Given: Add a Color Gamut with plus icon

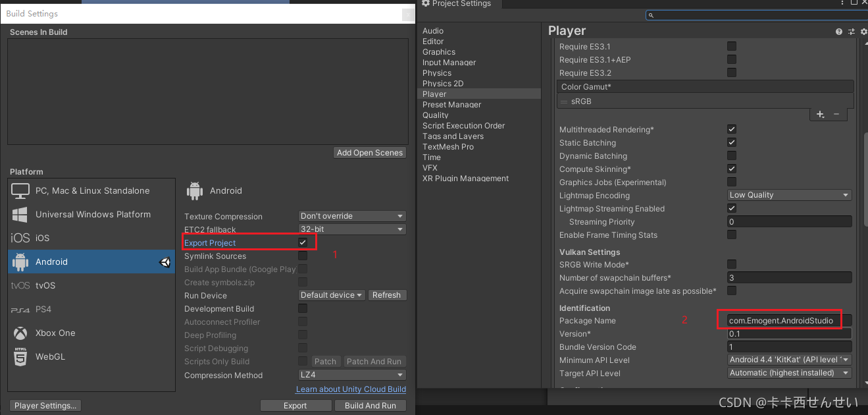Looking at the screenshot, I should (x=821, y=114).
